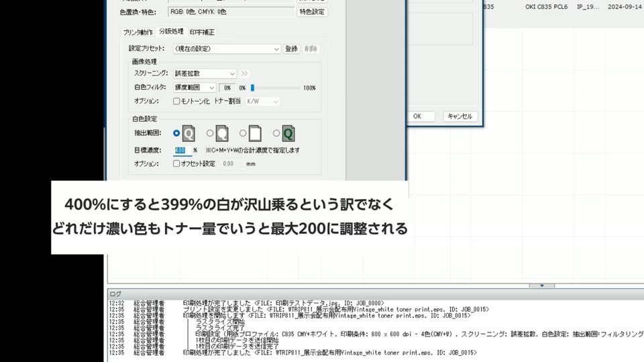Click the 白色フィルタ 0% value field
This screenshot has height=362, width=644.
click(227, 88)
